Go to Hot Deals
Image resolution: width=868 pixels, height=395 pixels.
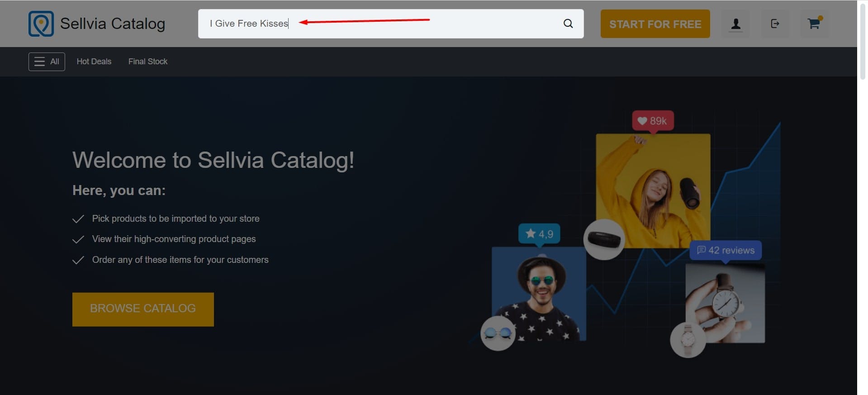pyautogui.click(x=94, y=62)
